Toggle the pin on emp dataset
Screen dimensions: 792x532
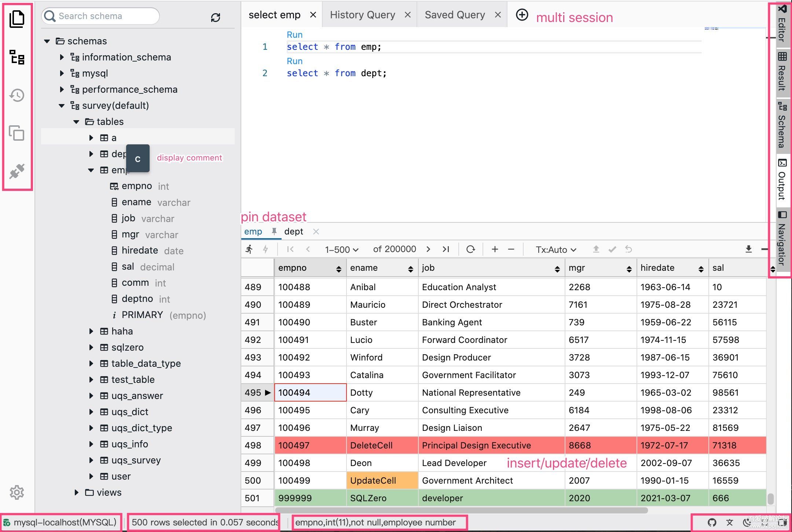coord(274,231)
